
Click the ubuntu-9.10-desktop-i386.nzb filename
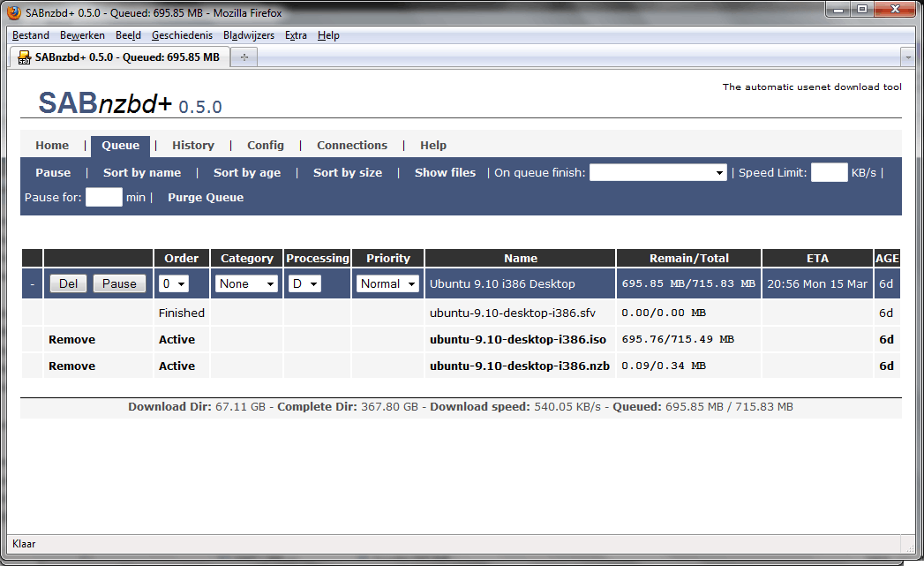[x=520, y=366]
